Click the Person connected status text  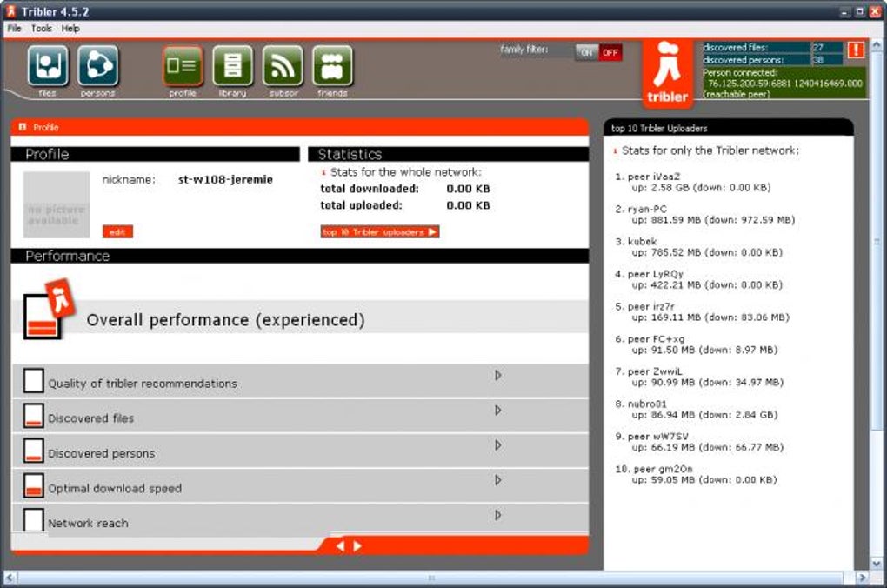coord(784,84)
